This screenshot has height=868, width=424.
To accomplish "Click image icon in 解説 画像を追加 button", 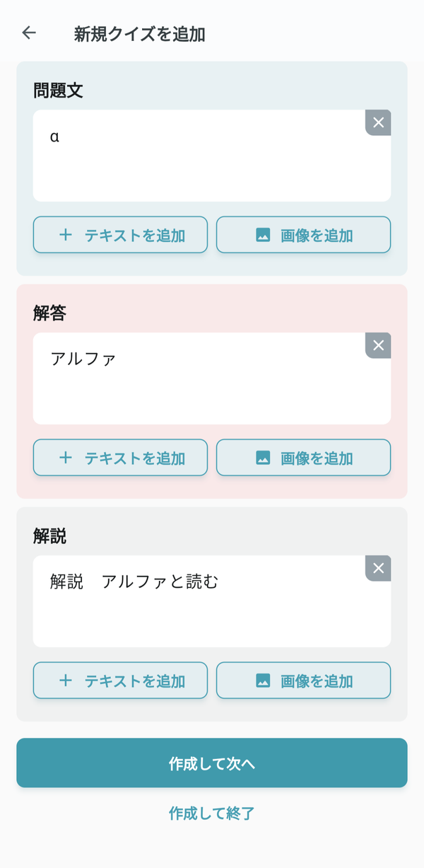I will (x=263, y=681).
